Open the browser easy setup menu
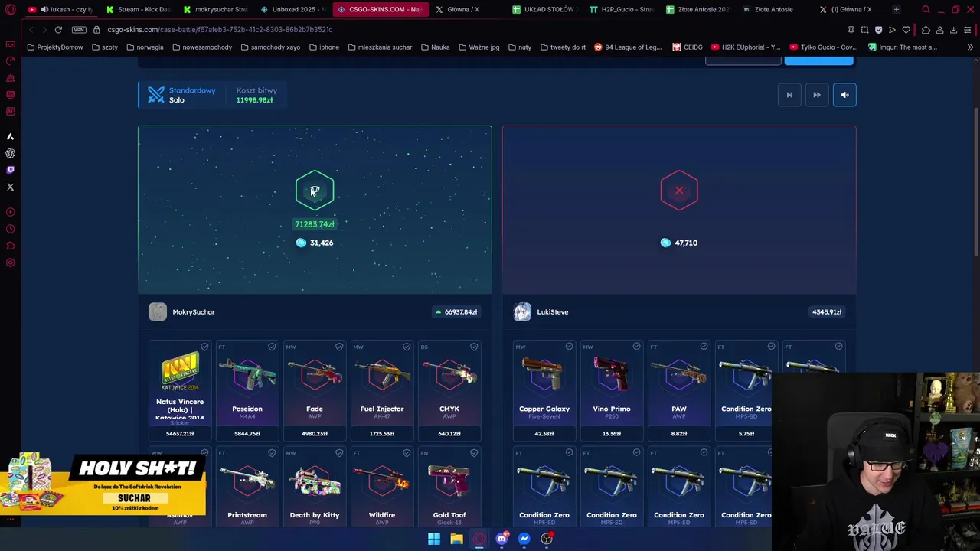 (967, 29)
